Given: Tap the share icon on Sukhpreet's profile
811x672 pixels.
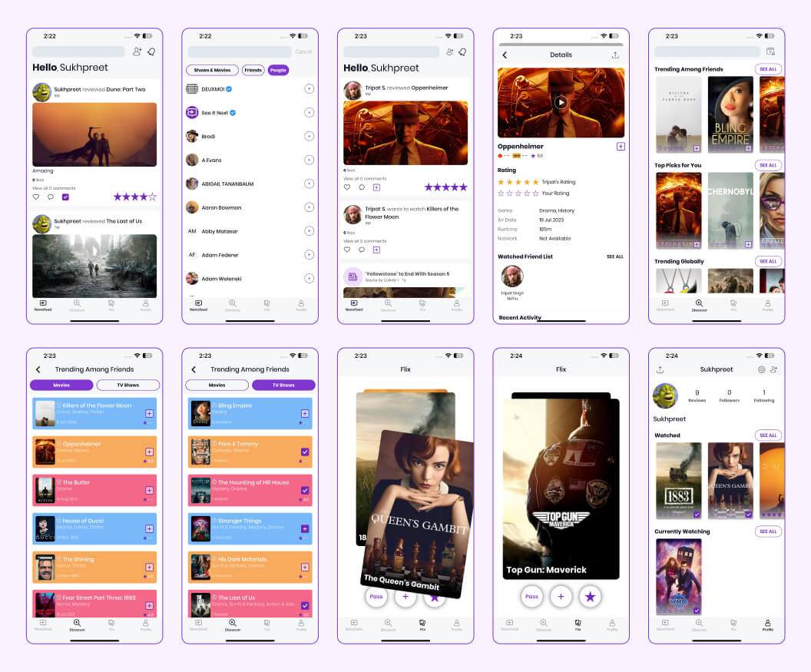Looking at the screenshot, I should point(660,370).
